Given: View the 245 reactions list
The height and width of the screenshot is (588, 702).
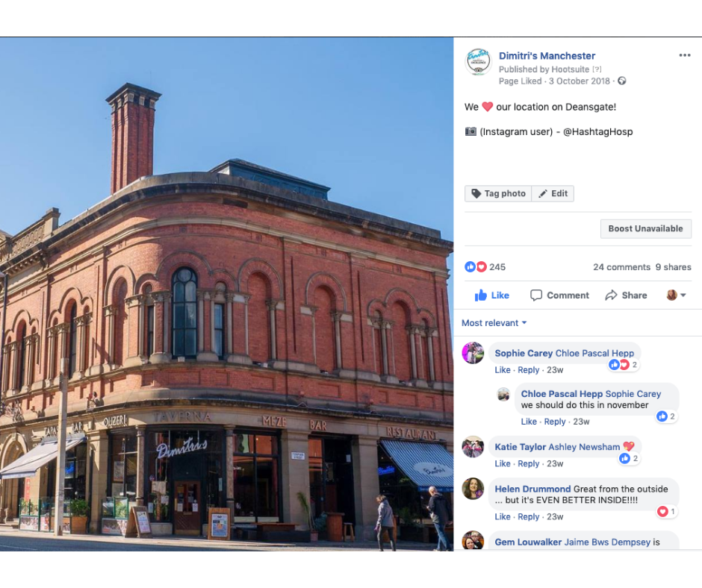Looking at the screenshot, I should pos(497,267).
